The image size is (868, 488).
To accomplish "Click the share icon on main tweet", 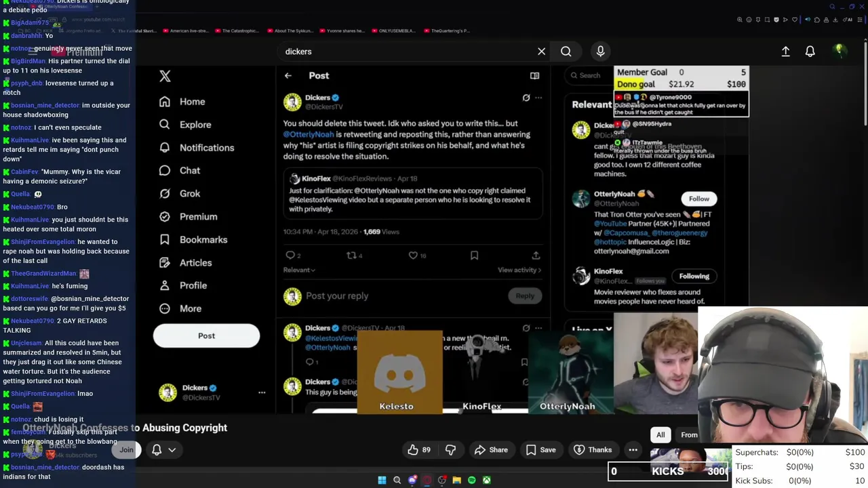I will click(536, 256).
